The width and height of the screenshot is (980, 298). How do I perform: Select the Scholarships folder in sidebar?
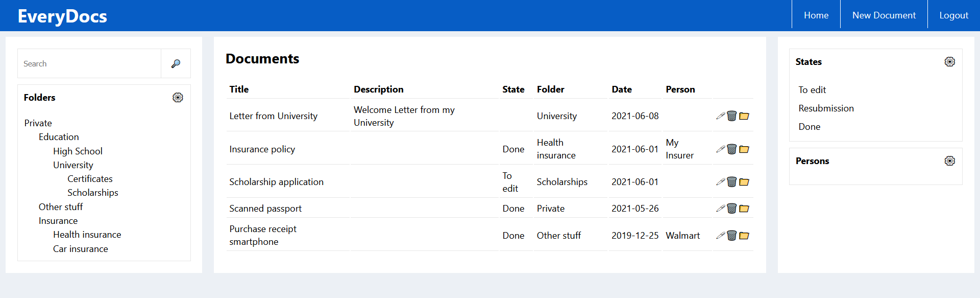click(x=92, y=193)
